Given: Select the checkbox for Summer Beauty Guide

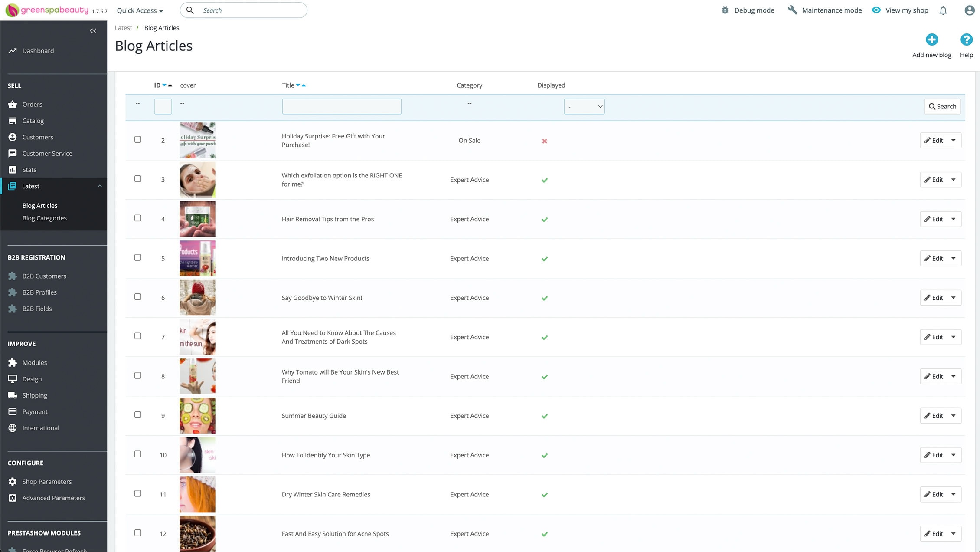Looking at the screenshot, I should (x=138, y=415).
